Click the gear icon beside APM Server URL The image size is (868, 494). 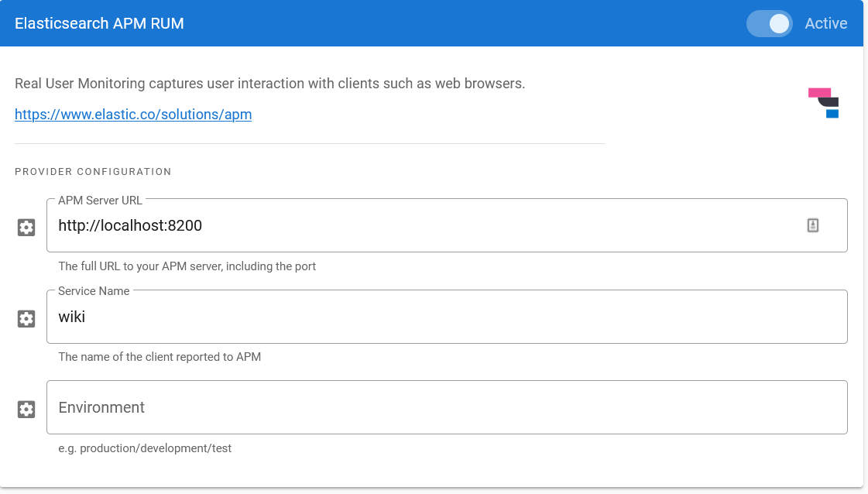[x=26, y=227]
